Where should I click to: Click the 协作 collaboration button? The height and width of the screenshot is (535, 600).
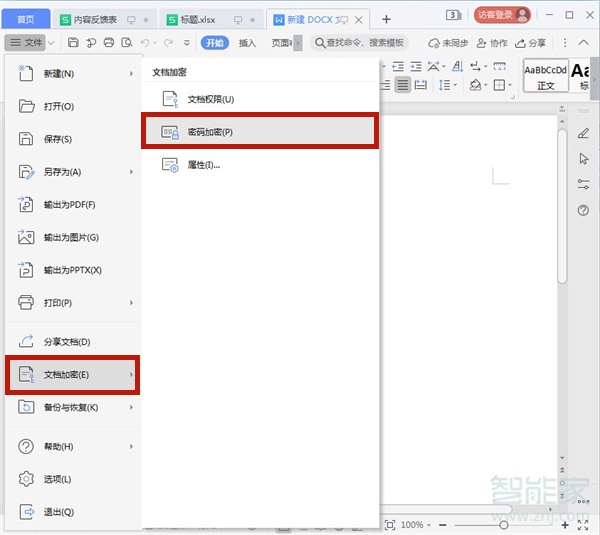pyautogui.click(x=492, y=43)
